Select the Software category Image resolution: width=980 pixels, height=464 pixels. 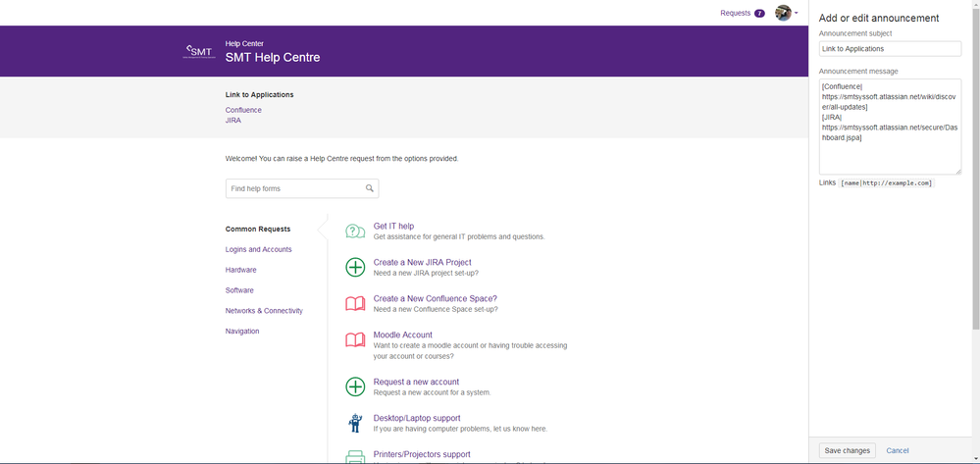[x=239, y=290]
